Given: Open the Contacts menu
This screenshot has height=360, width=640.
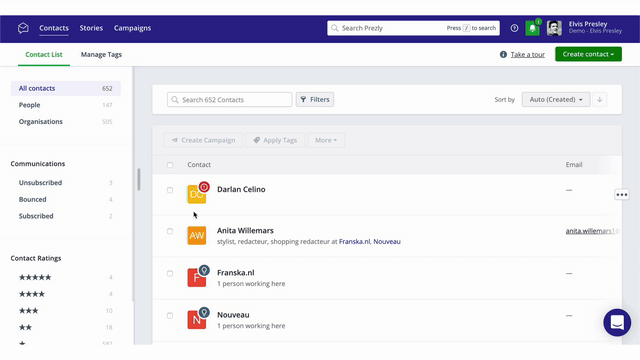Looking at the screenshot, I should click(x=54, y=28).
